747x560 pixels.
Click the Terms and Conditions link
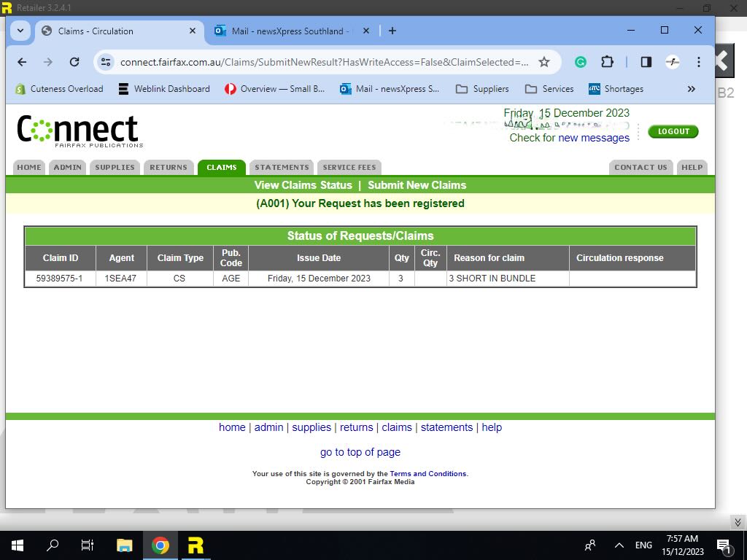click(x=427, y=474)
